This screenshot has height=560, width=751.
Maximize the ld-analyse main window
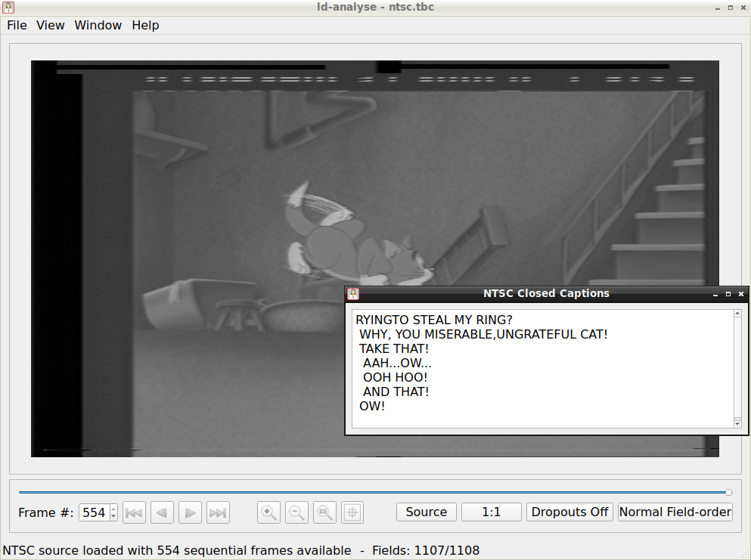[731, 8]
